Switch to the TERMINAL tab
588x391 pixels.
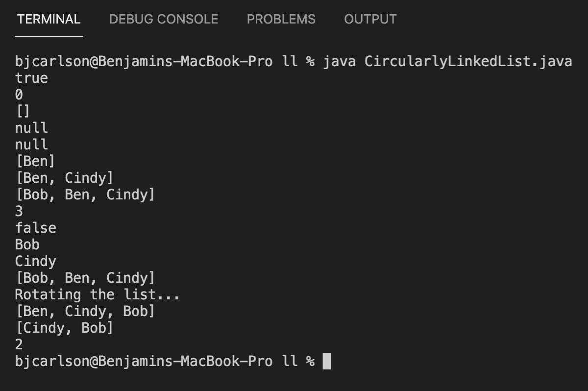49,19
